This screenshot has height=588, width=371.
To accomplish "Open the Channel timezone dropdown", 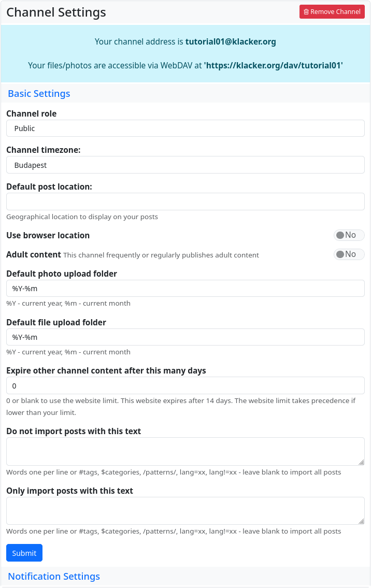I will tap(185, 165).
